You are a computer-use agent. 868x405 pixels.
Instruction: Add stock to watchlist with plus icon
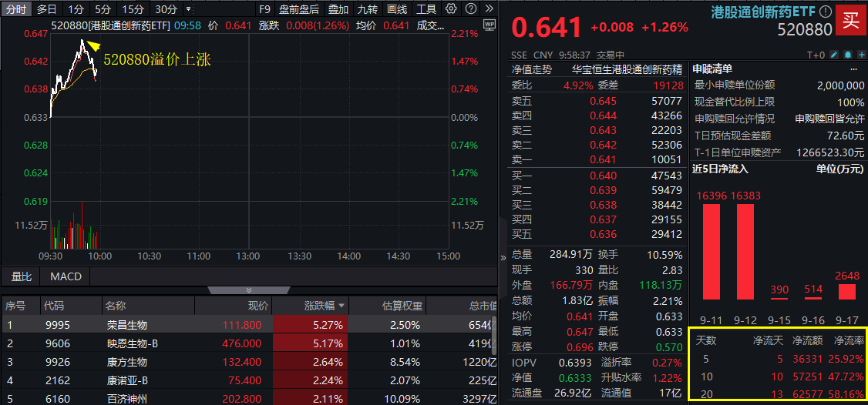coord(860,55)
